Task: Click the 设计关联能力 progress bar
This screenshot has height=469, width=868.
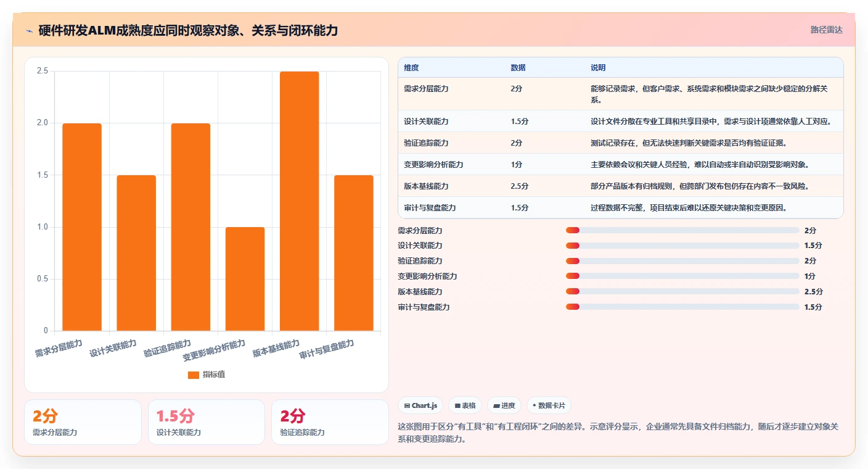Action: [682, 246]
